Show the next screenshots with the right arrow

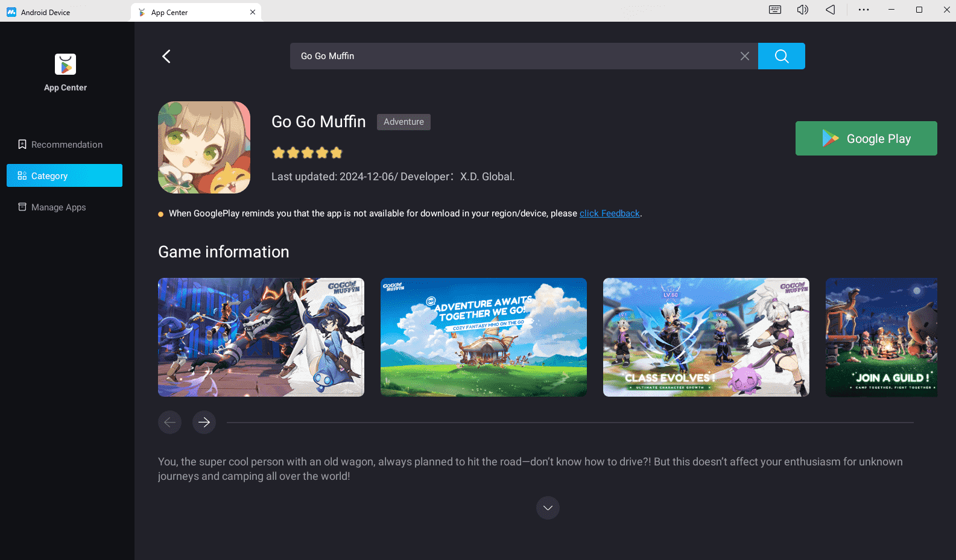tap(204, 422)
